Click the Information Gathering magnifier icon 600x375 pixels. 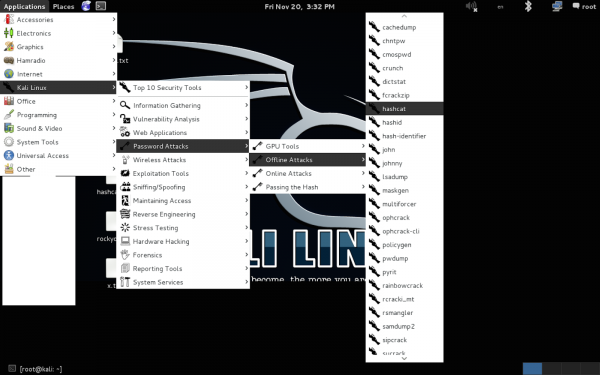(125, 105)
